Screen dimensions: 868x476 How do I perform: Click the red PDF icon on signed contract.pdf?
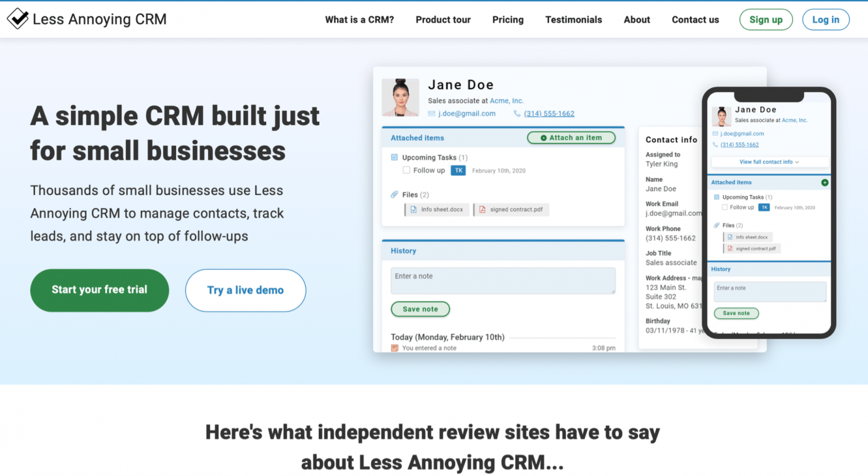click(483, 209)
